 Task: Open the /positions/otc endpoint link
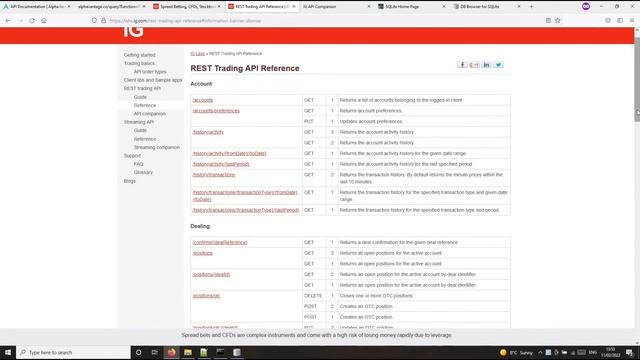(x=207, y=295)
